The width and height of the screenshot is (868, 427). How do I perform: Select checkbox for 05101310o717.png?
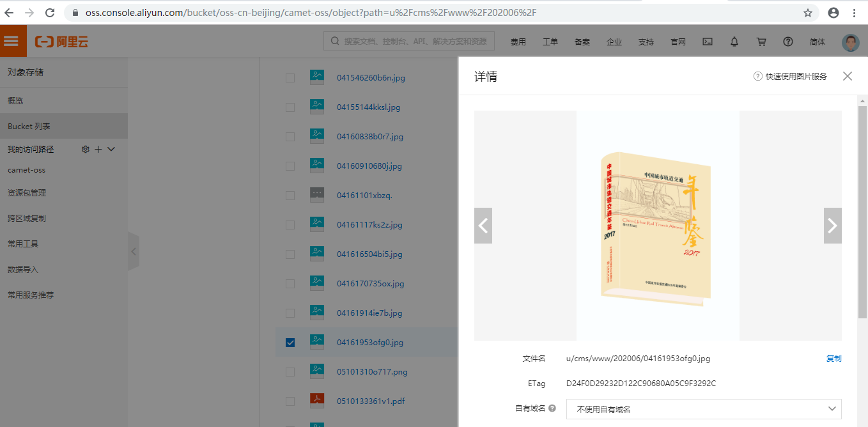pyautogui.click(x=290, y=372)
